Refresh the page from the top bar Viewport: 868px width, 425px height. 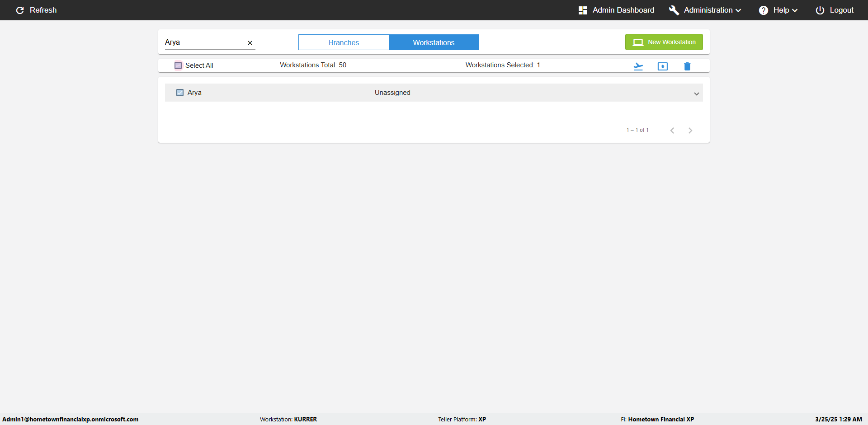[x=36, y=10]
